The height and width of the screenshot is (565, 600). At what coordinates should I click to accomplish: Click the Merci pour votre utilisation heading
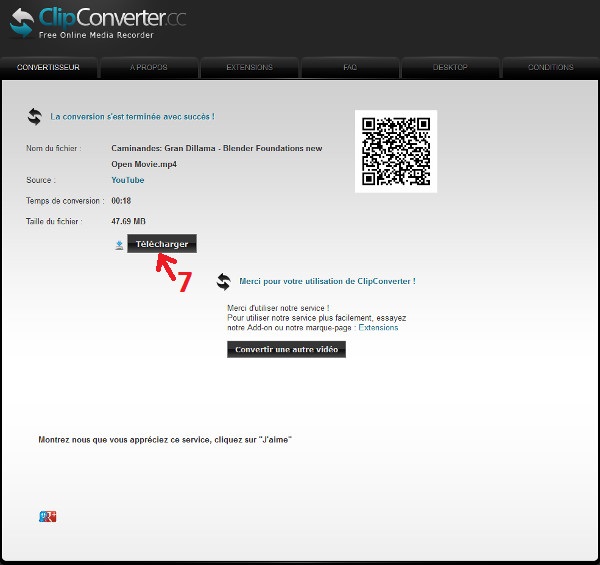[327, 282]
